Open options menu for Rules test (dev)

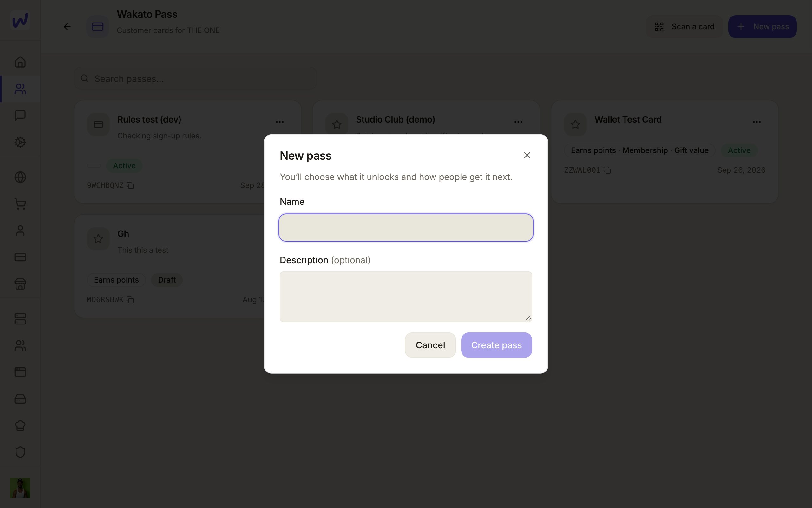pyautogui.click(x=279, y=122)
